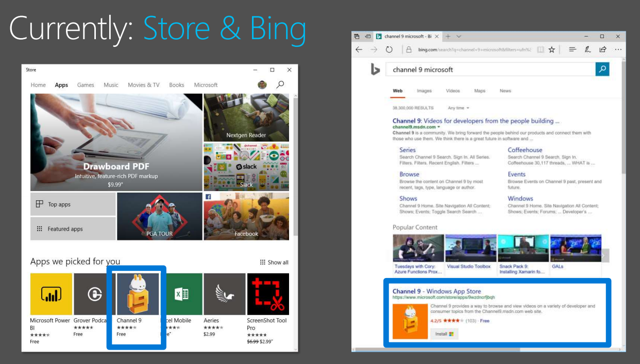Click the Bing search input field
This screenshot has height=364, width=640.
(490, 69)
